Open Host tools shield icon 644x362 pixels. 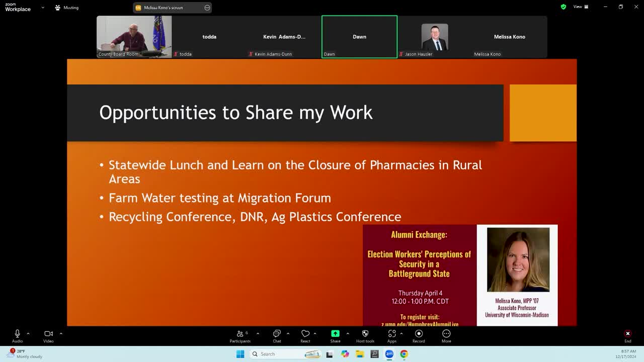click(x=365, y=336)
